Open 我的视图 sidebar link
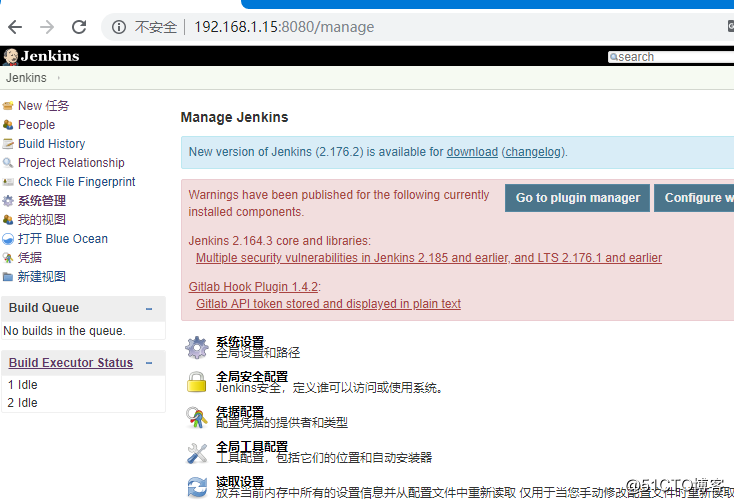This screenshot has height=504, width=734. [42, 219]
